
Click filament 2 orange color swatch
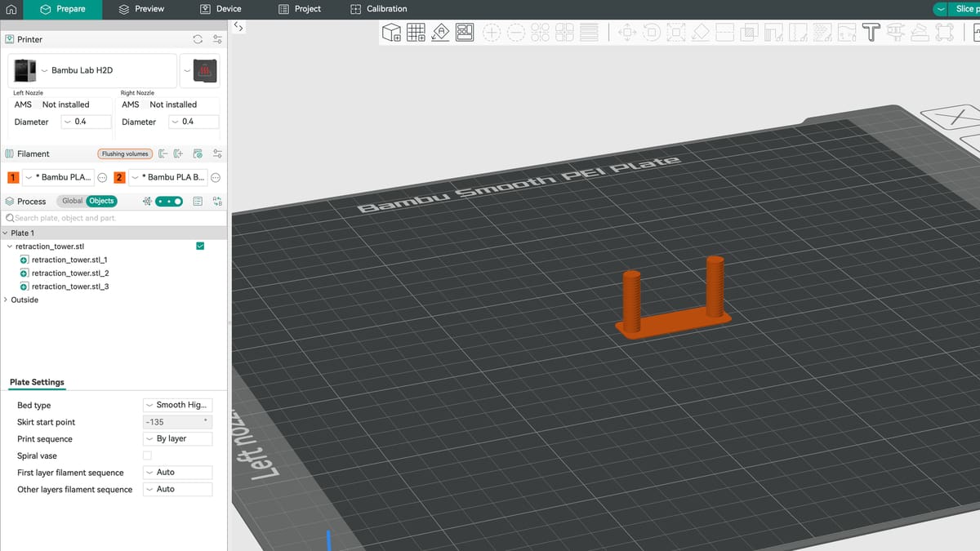(x=119, y=177)
